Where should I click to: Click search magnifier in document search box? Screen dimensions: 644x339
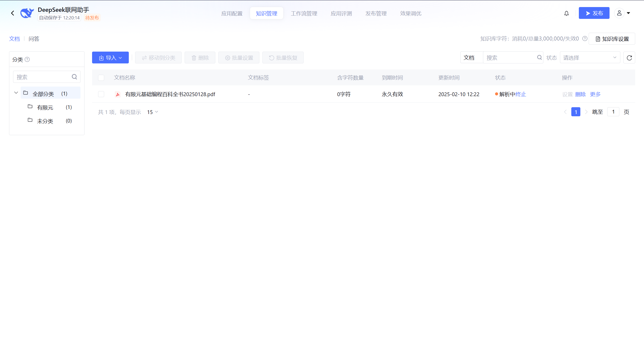(x=539, y=57)
